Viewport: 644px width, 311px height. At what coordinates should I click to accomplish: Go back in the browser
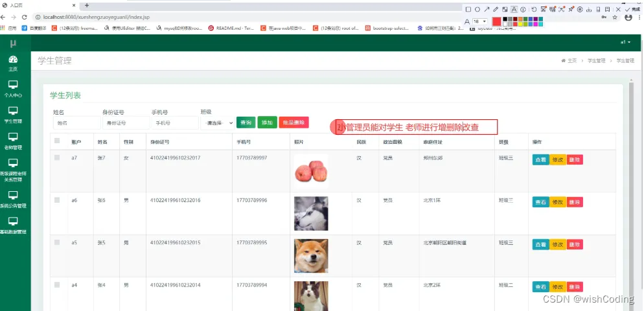tap(4, 17)
